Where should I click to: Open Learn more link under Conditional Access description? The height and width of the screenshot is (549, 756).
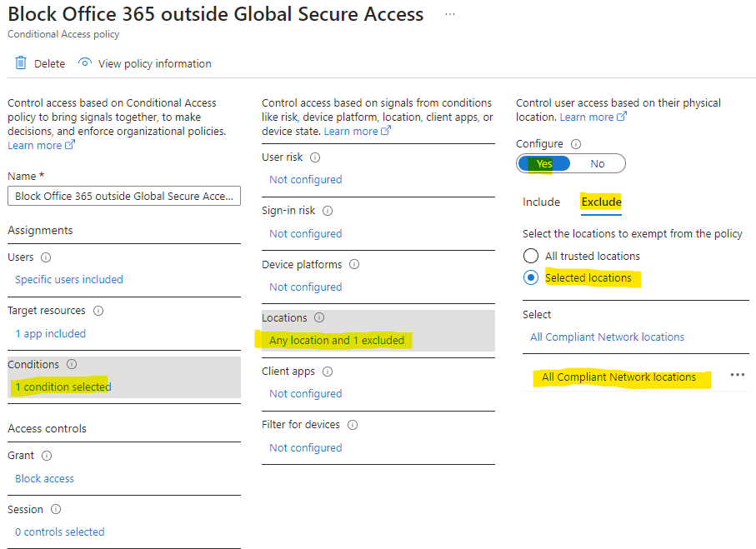[x=41, y=145]
